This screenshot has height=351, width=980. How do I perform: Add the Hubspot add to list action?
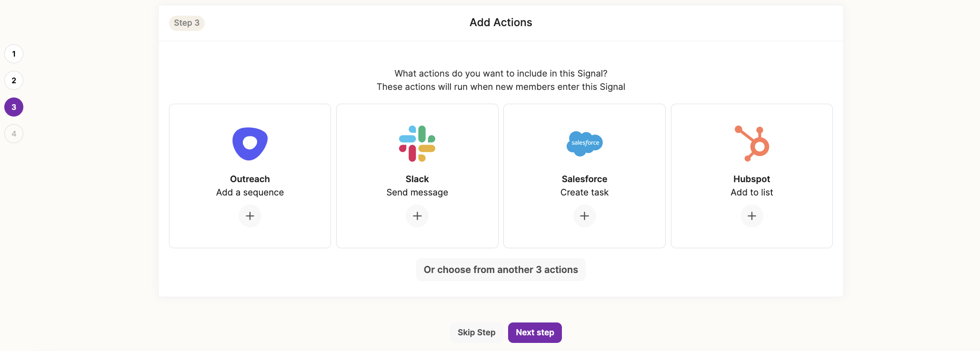point(751,216)
